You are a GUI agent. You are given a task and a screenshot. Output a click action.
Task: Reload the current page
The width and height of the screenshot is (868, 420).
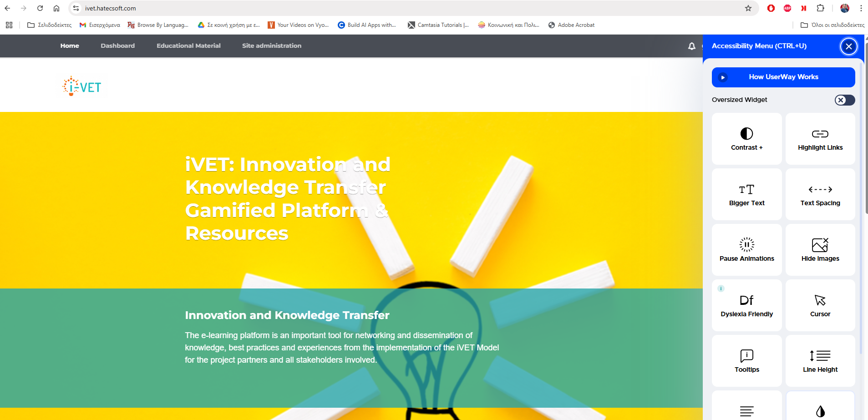click(40, 8)
